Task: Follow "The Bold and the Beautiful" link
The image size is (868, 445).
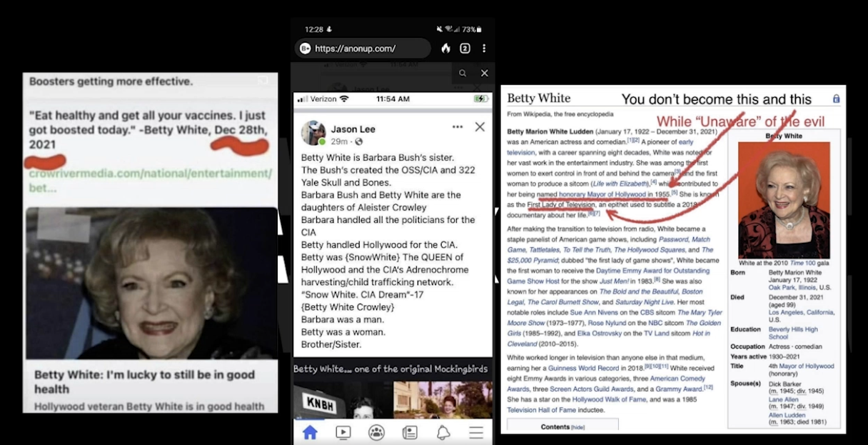Action: pyautogui.click(x=639, y=291)
